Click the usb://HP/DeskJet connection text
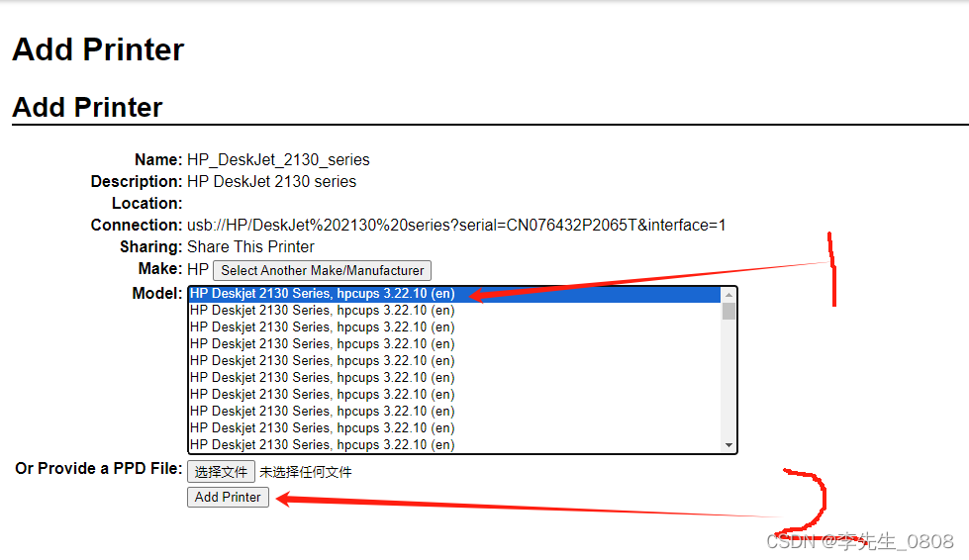Viewport: 969px width, 560px height. pyautogui.click(x=456, y=226)
